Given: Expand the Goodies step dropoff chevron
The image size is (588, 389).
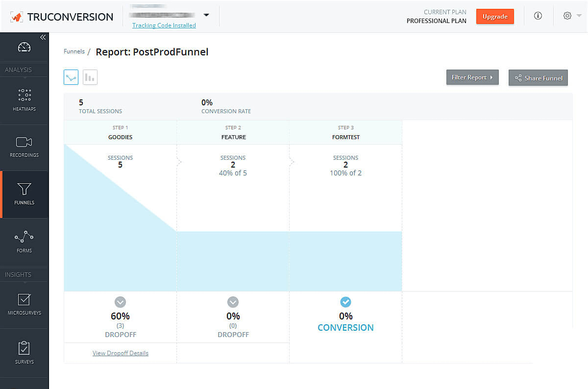Looking at the screenshot, I should click(120, 302).
